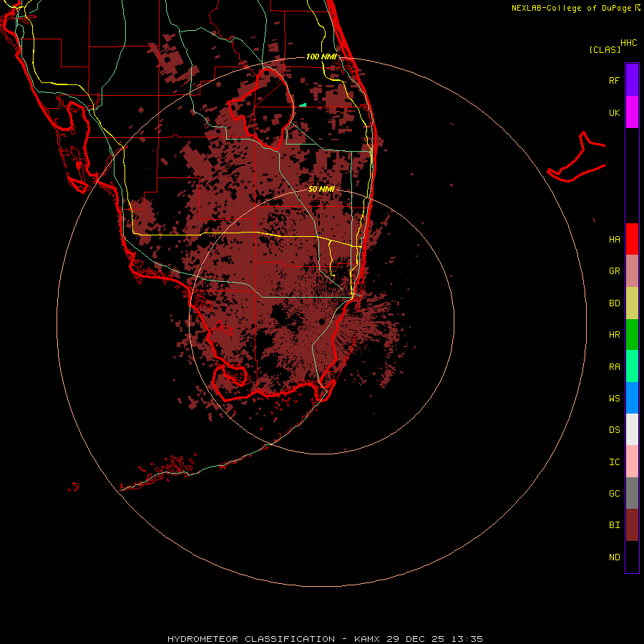Select the DS white legend swatch

[632, 429]
